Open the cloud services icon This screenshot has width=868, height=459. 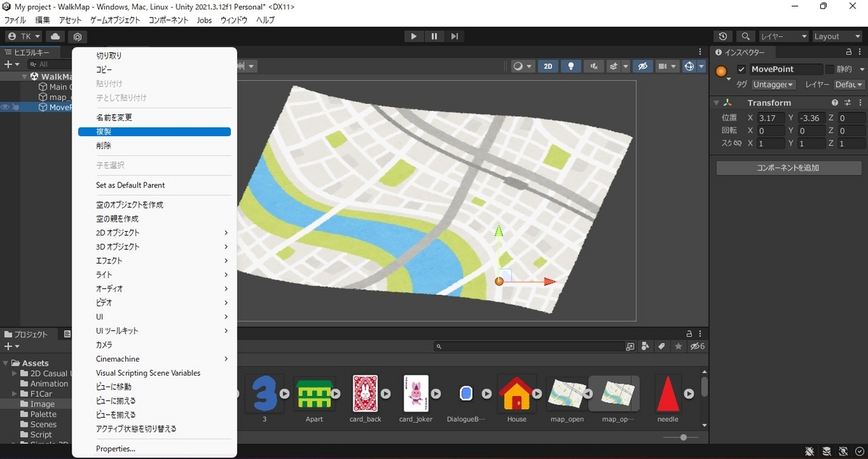point(56,36)
